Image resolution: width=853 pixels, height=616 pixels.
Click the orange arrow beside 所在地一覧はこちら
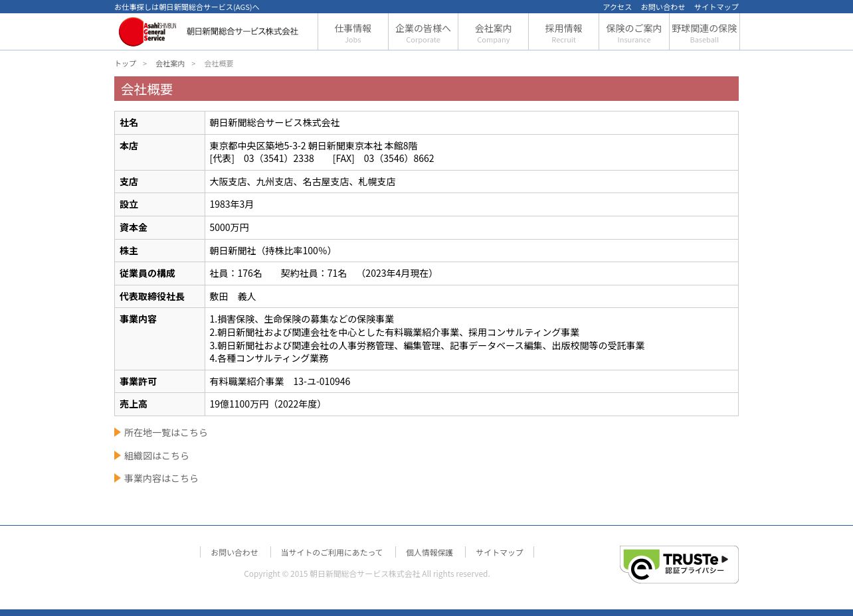pyautogui.click(x=118, y=432)
